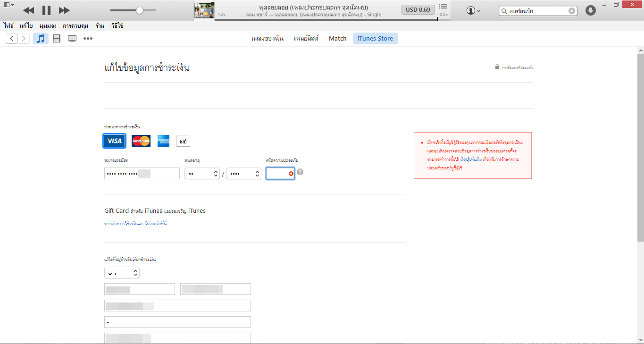This screenshot has height=344, width=644.
Task: Click the -0:05 remaining time text
Action: click(x=443, y=15)
